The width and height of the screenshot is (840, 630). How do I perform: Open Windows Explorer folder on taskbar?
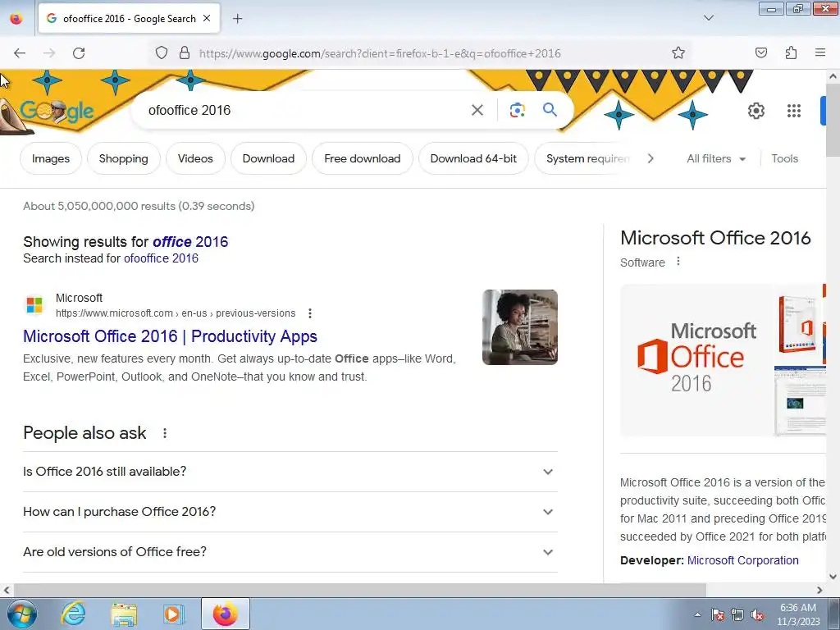tap(124, 614)
